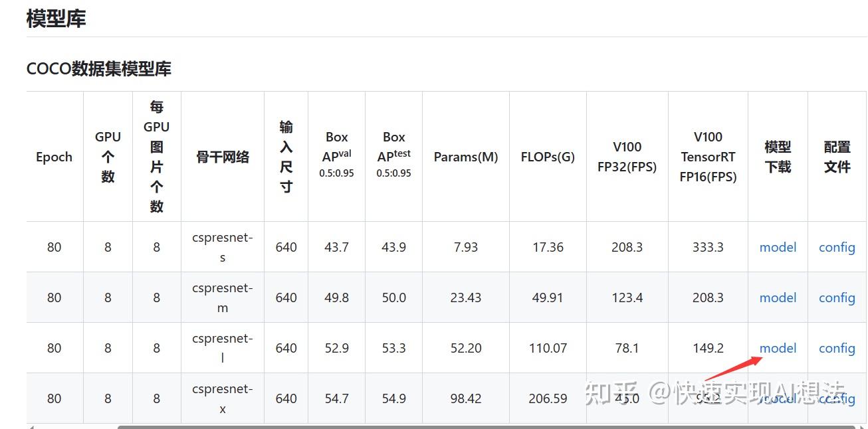Open the config link in the cspresnet-x row
The image size is (868, 429).
pyautogui.click(x=837, y=398)
